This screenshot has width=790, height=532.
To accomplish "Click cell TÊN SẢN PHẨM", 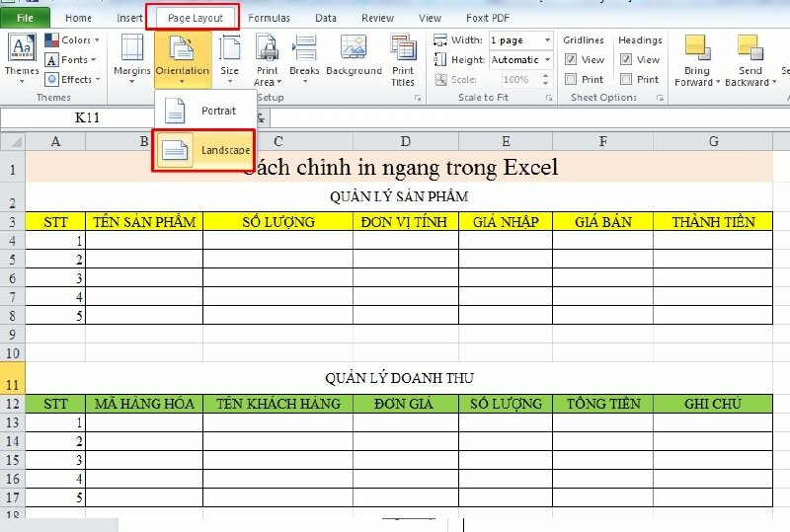I will point(144,222).
